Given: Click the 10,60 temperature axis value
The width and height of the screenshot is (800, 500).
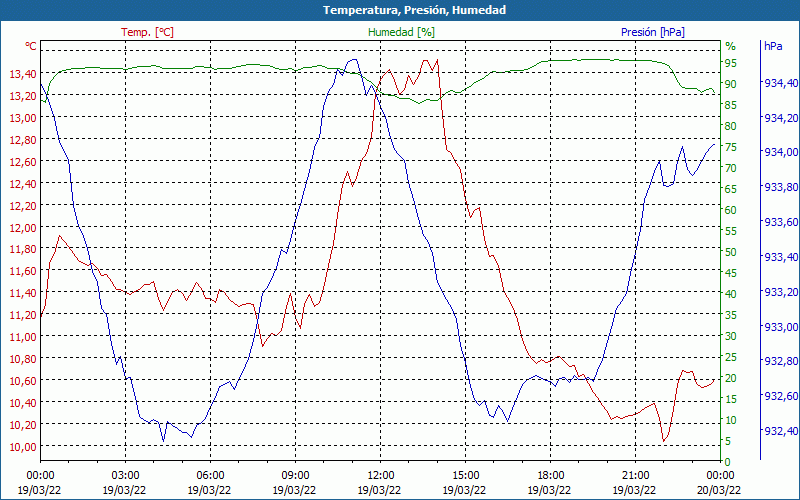Looking at the screenshot, I should [x=23, y=381].
